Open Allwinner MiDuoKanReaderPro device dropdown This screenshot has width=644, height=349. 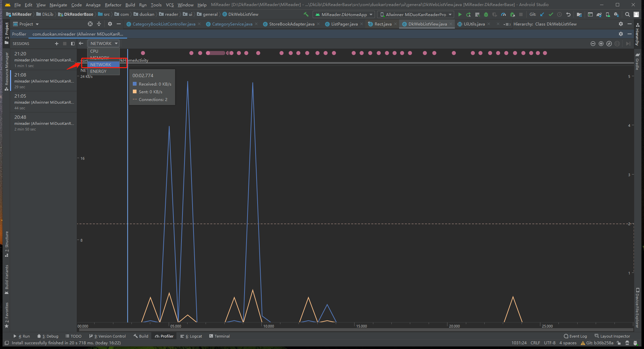[416, 14]
